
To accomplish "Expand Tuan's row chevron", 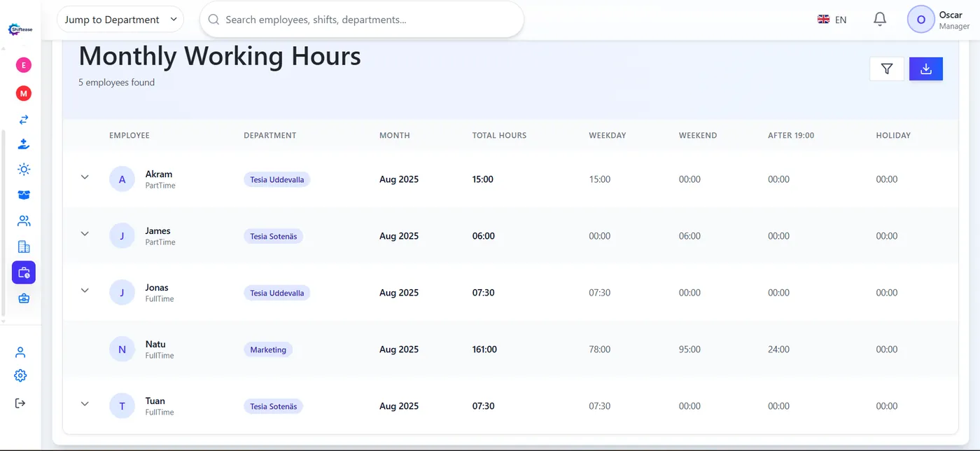I will pyautogui.click(x=85, y=404).
